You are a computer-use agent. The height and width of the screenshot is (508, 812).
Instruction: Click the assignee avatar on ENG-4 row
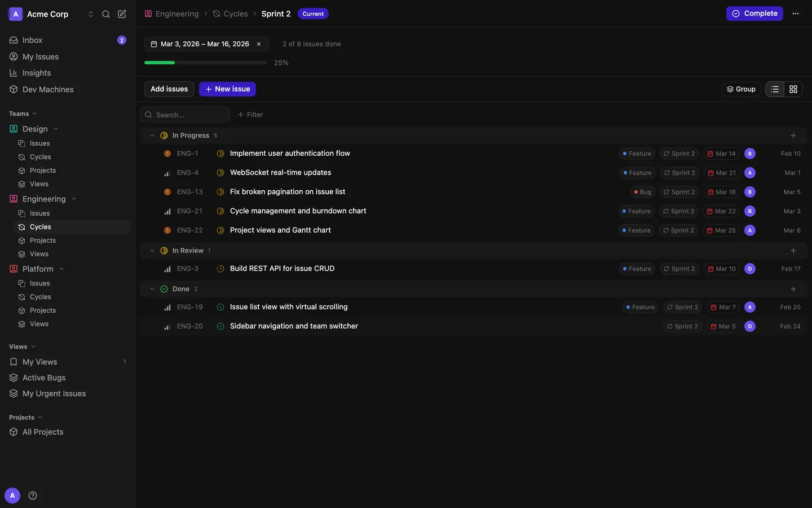(750, 173)
